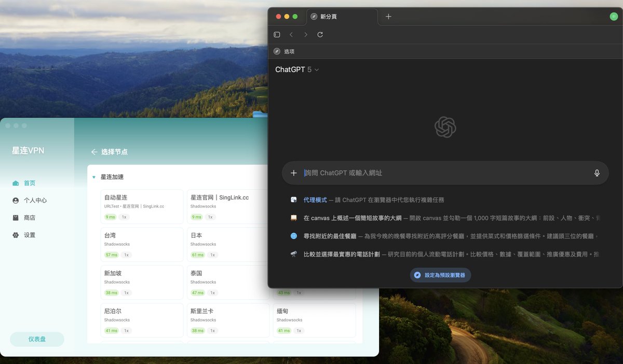This screenshot has width=623, height=364.
Task: Click the browser back navigation arrow
Action: [x=291, y=34]
